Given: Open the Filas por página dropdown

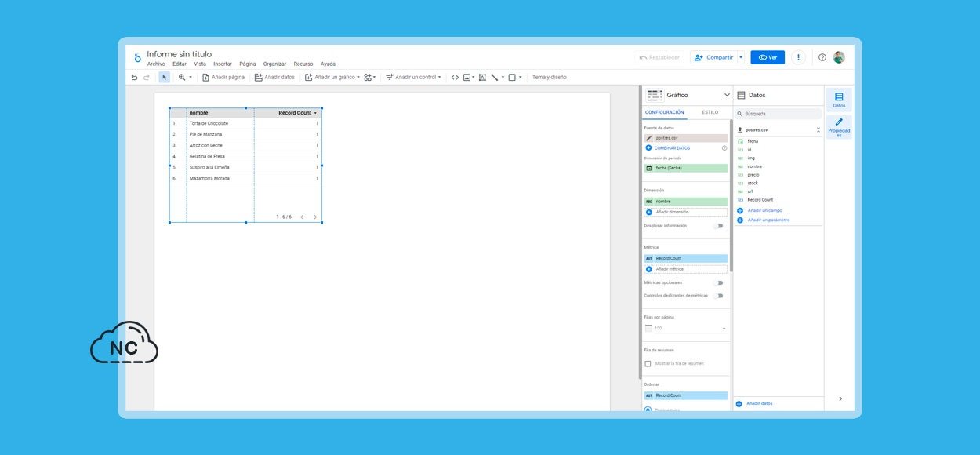Looking at the screenshot, I should [x=686, y=328].
